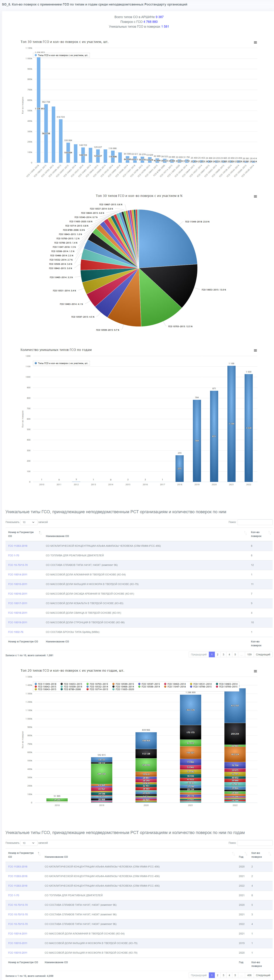274x980 pixels.
Task: Toggle ГСО 10465-2014 series in stacked chart legend
Action: click(x=227, y=684)
